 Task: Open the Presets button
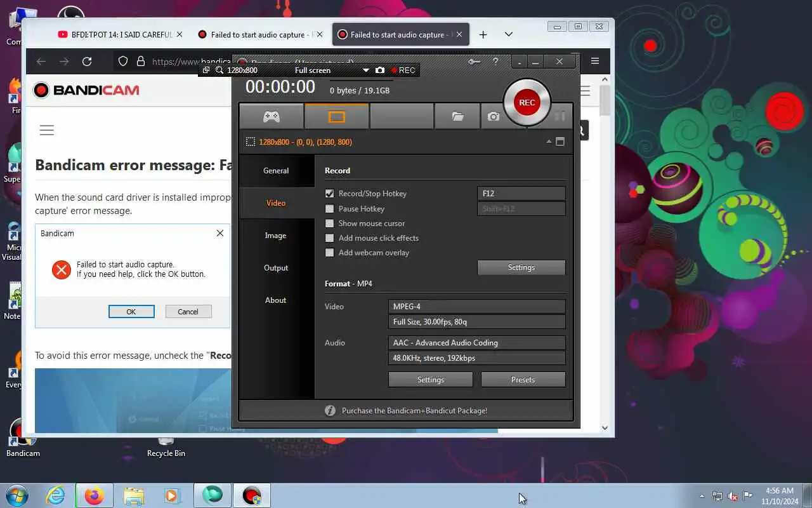[523, 380]
